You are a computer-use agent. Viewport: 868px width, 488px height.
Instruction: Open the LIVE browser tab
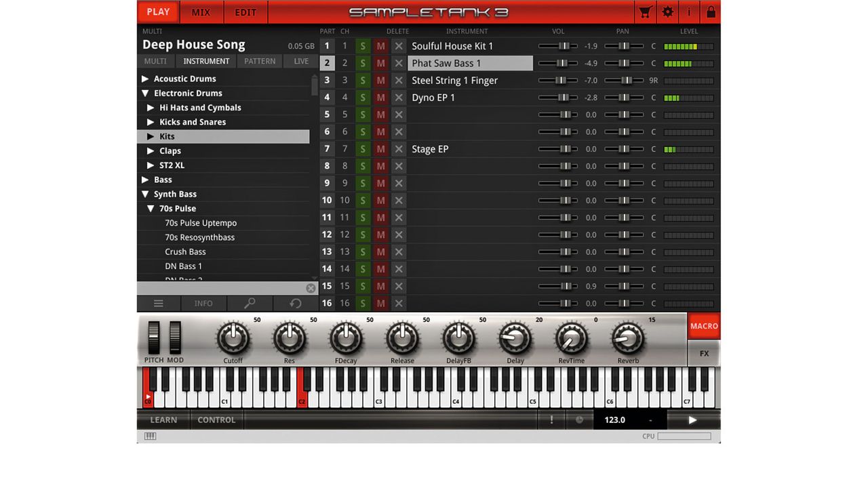(301, 61)
